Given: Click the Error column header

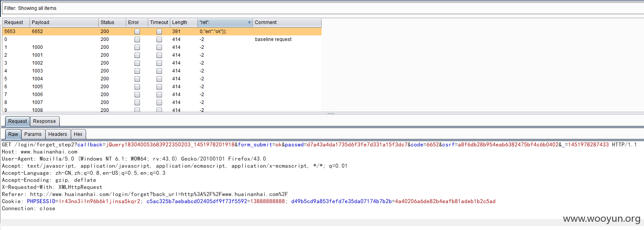Looking at the screenshot, I should (137, 22).
